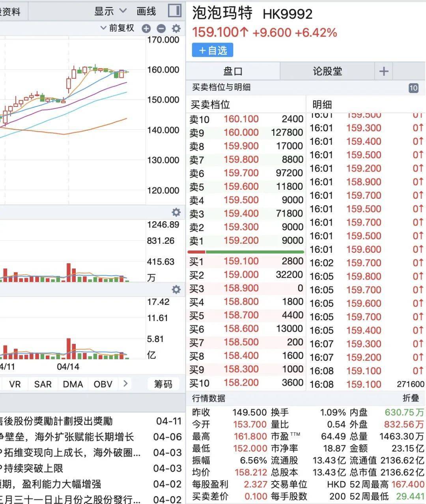Click buy level 买2 price 159.000
426x504 pixels.
(241, 274)
